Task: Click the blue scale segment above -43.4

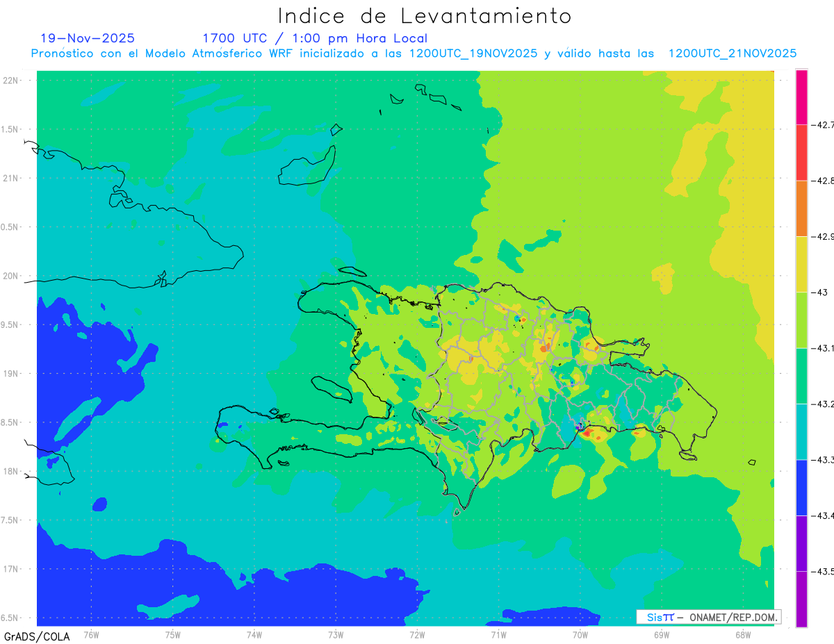Action: point(801,487)
